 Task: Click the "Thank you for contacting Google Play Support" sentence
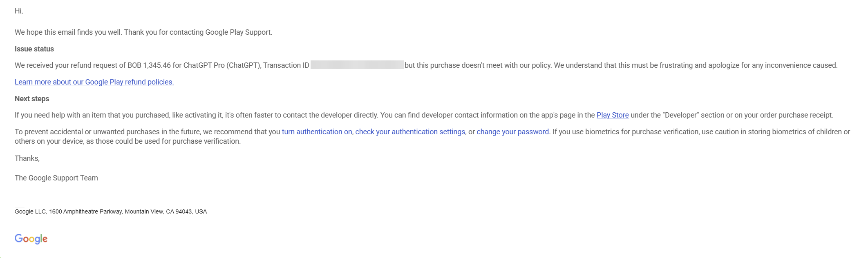(198, 32)
